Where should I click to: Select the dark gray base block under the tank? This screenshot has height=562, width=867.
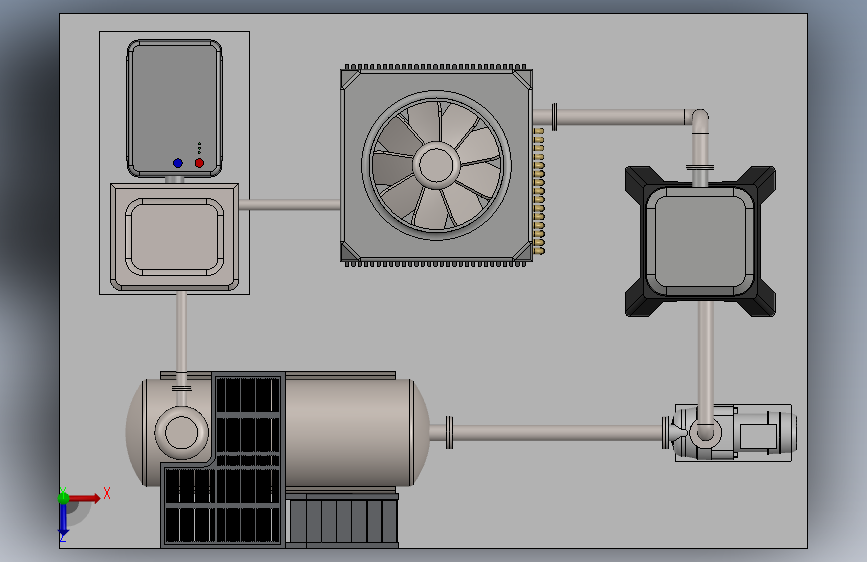coord(343,521)
